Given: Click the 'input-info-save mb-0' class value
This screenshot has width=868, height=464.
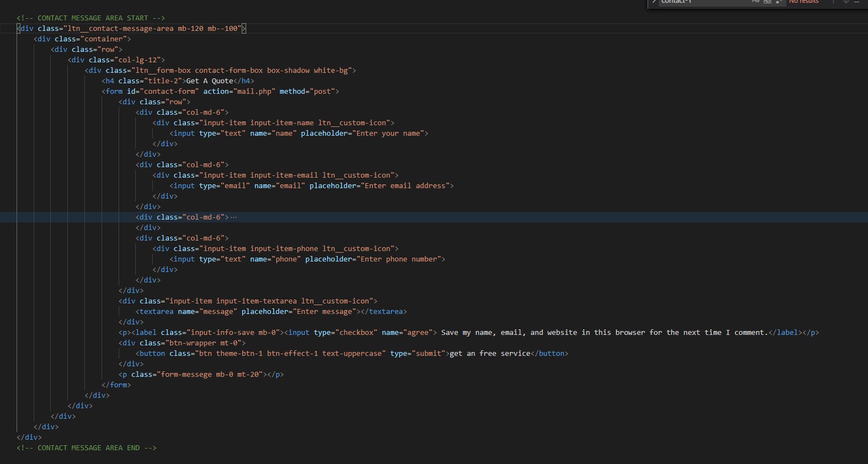Looking at the screenshot, I should click(x=233, y=333).
